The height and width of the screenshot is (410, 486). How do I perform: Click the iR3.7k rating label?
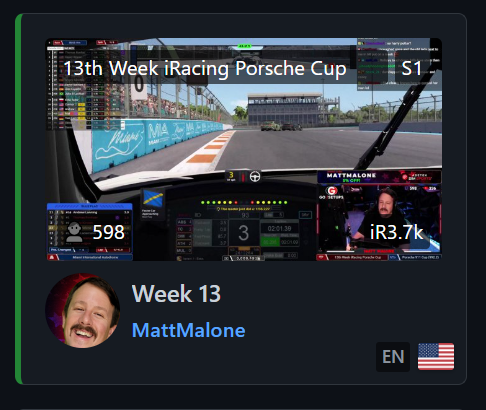397,232
